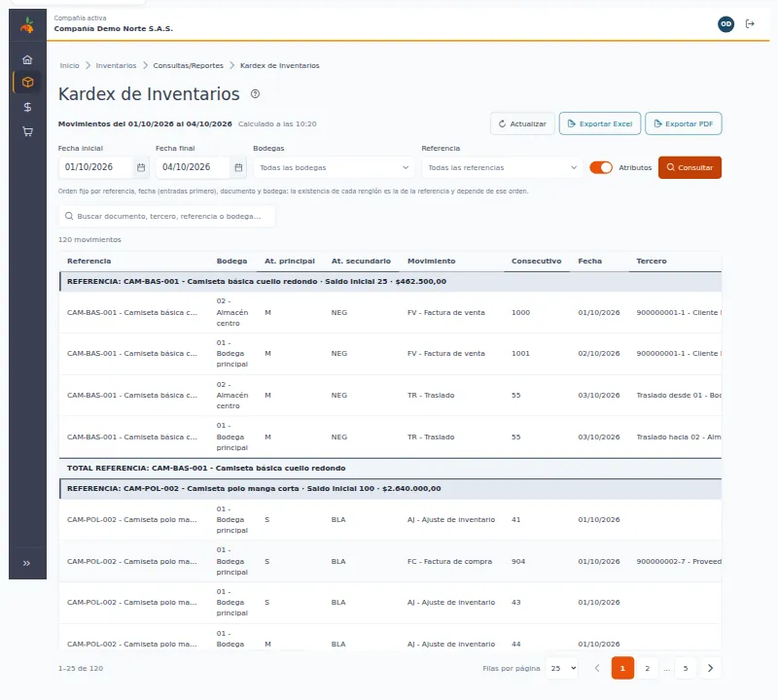
Task: Open the inventory box icon in sidebar
Action: (28, 83)
